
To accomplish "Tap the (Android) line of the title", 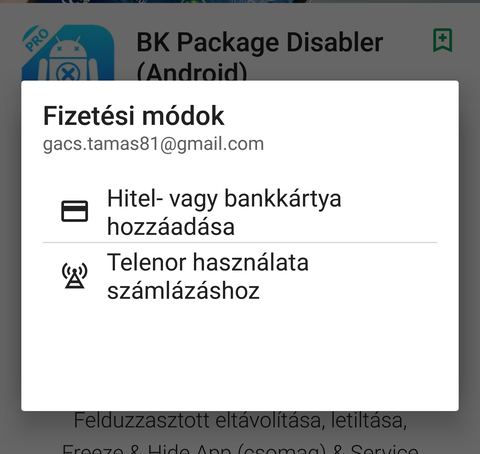I will pyautogui.click(x=192, y=71).
